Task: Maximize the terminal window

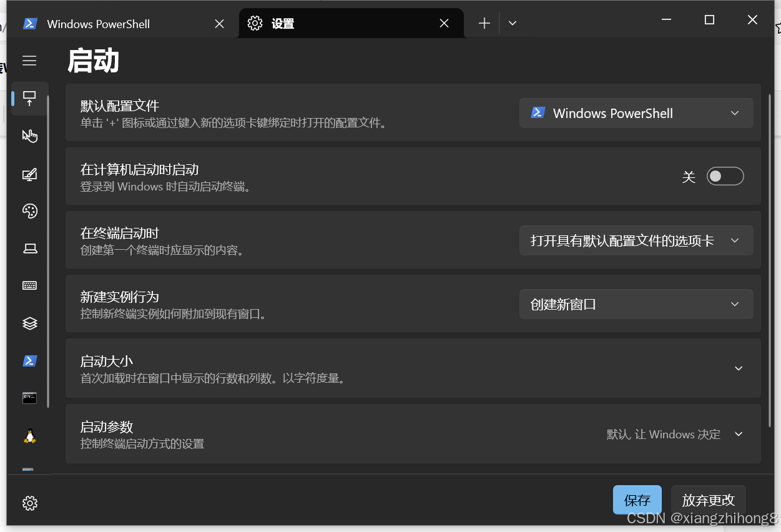Action: click(709, 20)
